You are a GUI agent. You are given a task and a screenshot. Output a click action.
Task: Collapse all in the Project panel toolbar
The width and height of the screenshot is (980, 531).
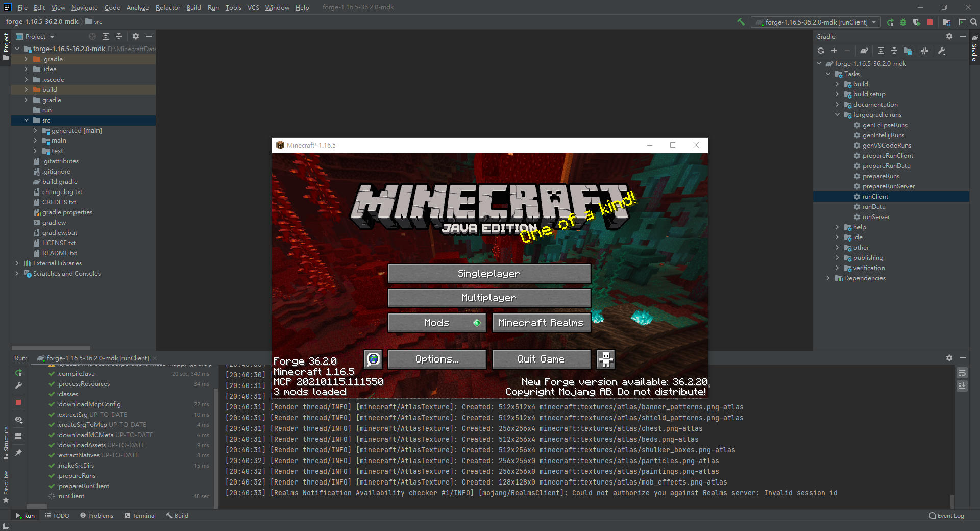coord(119,36)
